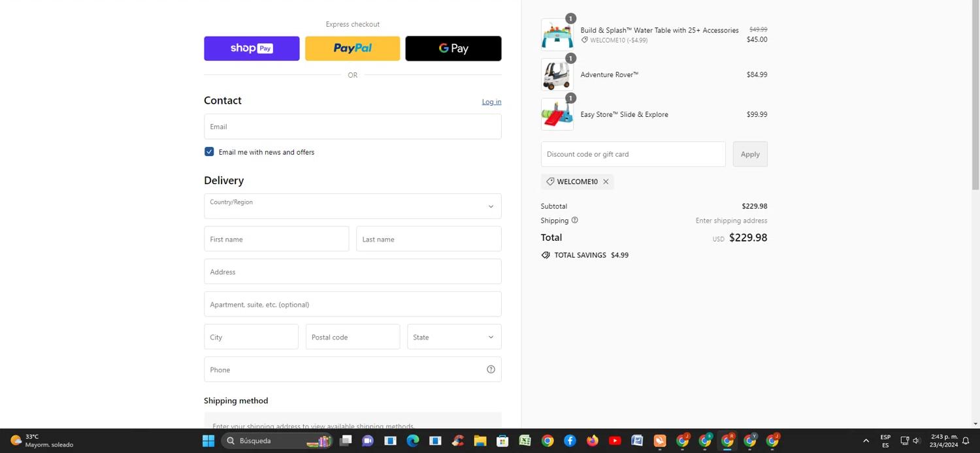Follow the Log in link
The image size is (980, 453).
coord(491,102)
